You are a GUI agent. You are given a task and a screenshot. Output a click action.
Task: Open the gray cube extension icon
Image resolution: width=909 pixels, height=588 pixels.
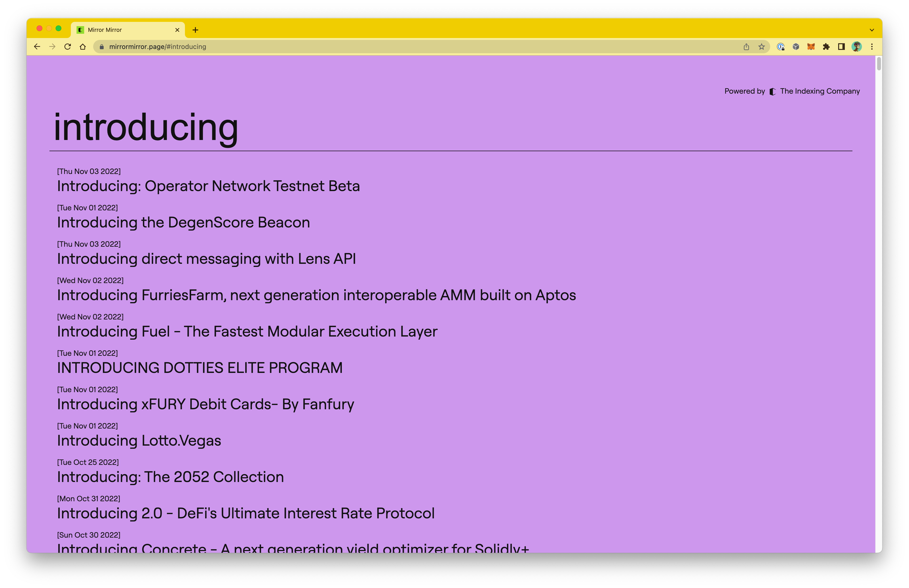click(x=796, y=47)
